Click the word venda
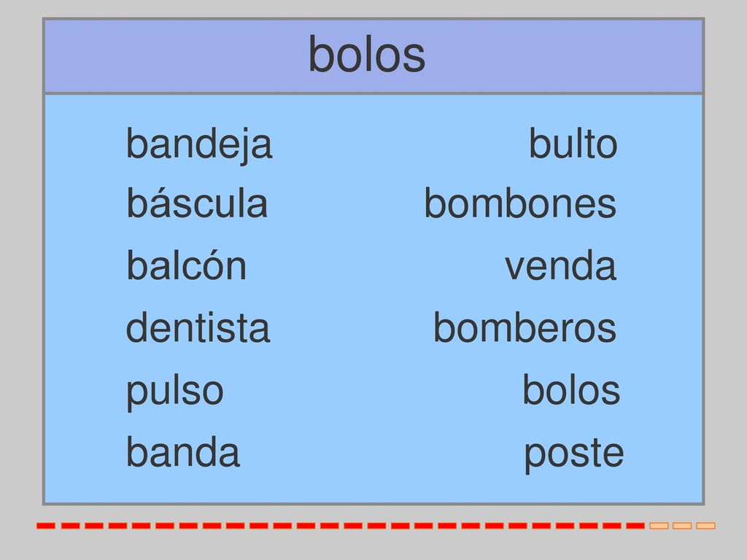This screenshot has height=560, width=747. 560,265
